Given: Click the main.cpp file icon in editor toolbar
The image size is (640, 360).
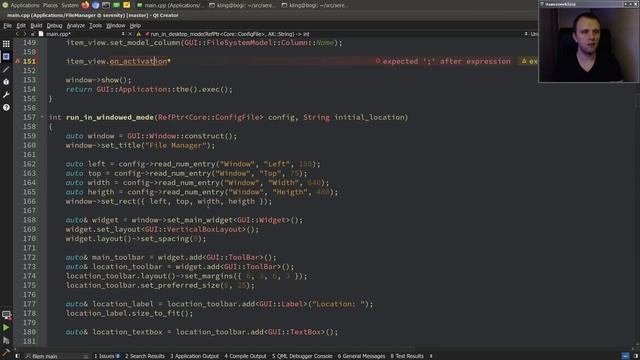Looking at the screenshot, I should [41, 34].
